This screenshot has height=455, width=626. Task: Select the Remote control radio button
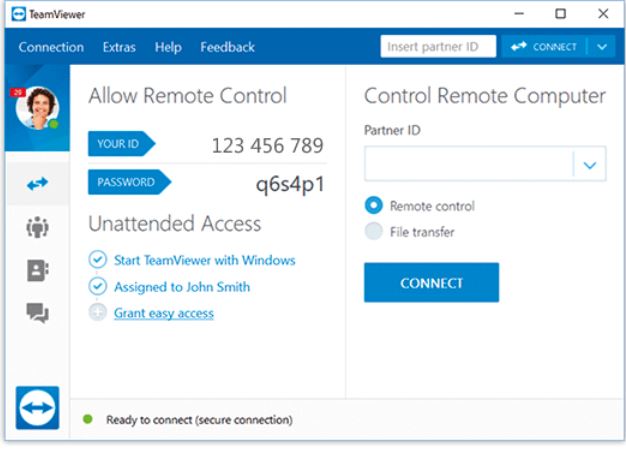(x=374, y=206)
